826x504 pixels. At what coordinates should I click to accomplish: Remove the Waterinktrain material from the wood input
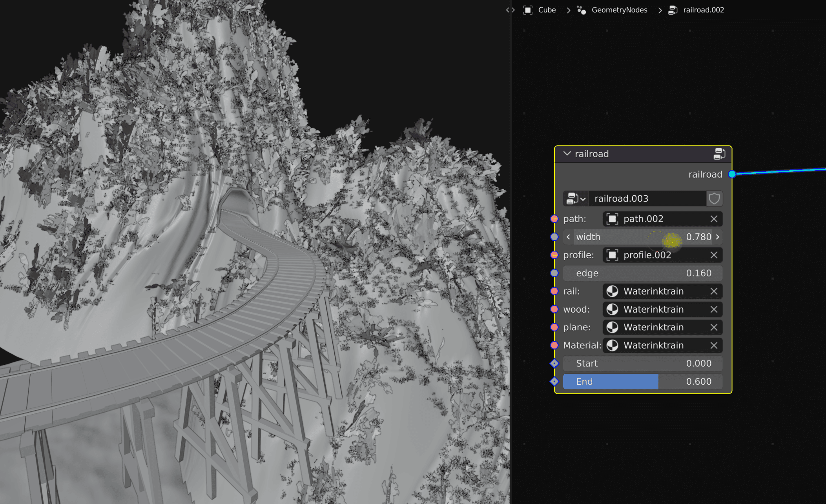point(714,309)
